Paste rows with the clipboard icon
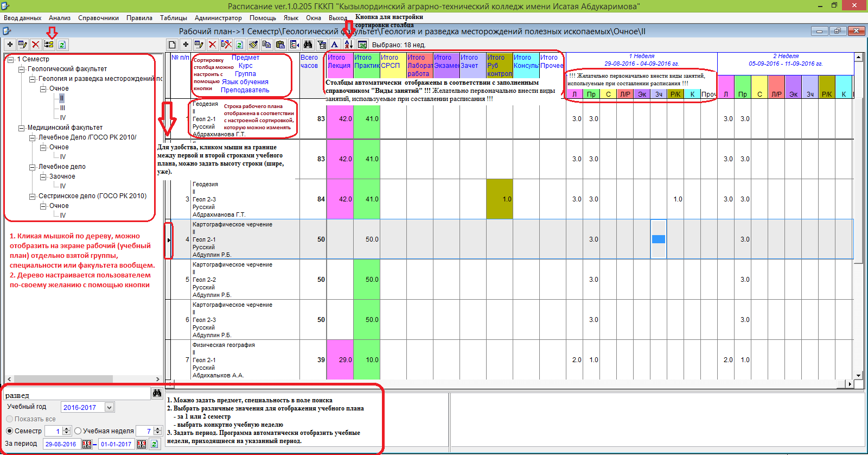The width and height of the screenshot is (868, 455). (x=280, y=45)
